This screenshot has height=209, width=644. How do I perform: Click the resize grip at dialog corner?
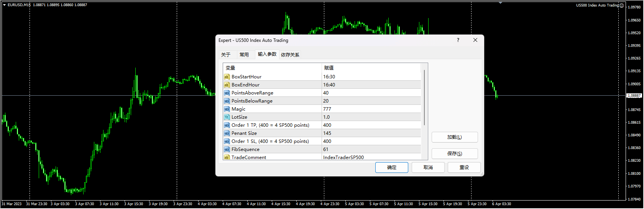[x=482, y=174]
